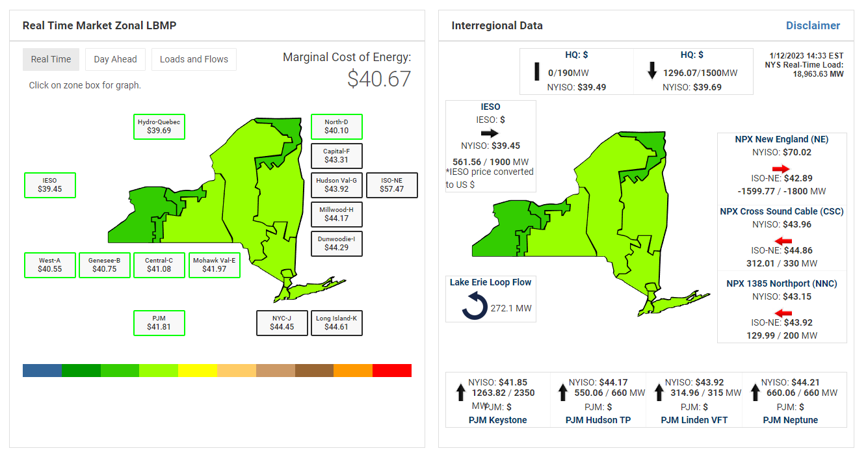Switch to the Day Ahead tab
This screenshot has width=868, height=457.
click(x=115, y=59)
